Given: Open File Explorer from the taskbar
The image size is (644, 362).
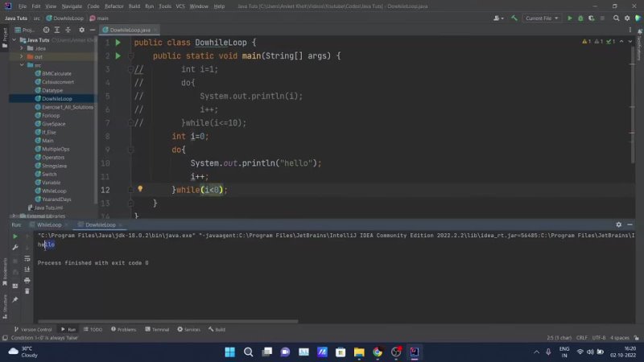Looking at the screenshot, I should [359, 352].
